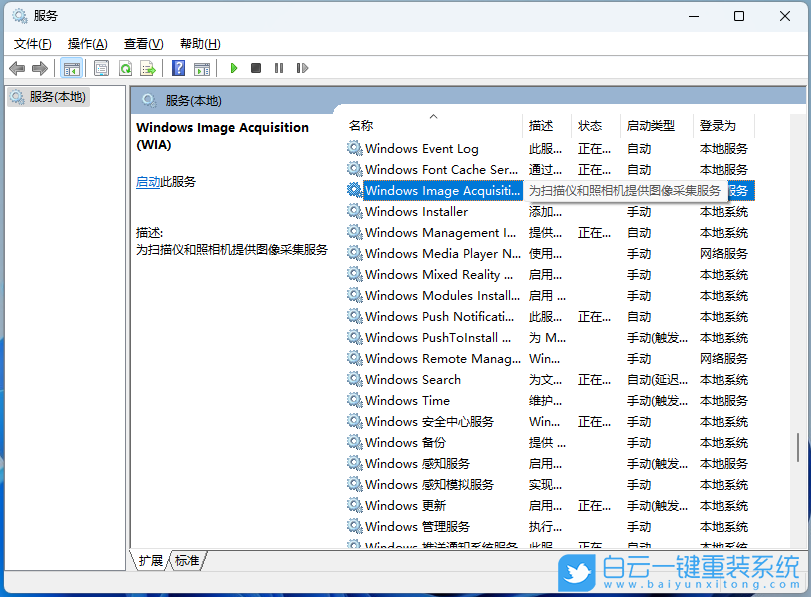Click the Back navigation arrow
This screenshot has height=597, width=811.
pyautogui.click(x=17, y=68)
